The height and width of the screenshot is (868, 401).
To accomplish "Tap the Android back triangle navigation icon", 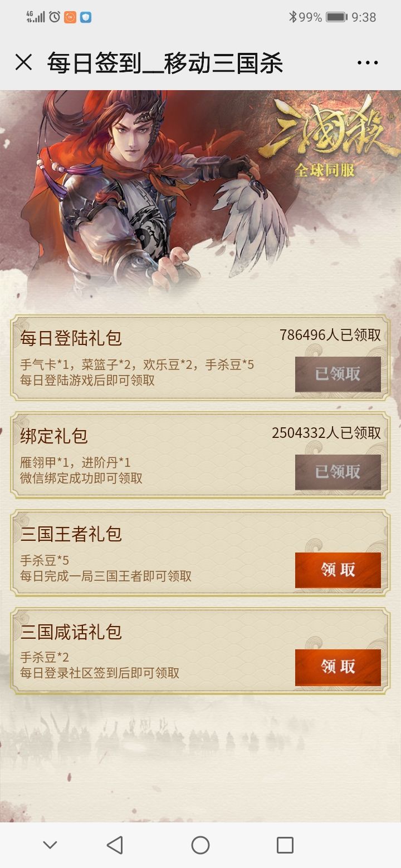I will (x=115, y=845).
